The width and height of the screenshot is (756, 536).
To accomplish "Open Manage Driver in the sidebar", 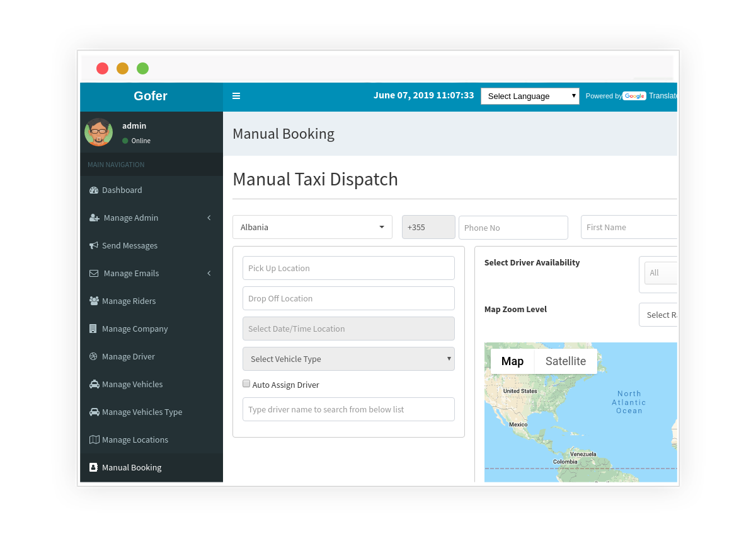I will (x=151, y=356).
